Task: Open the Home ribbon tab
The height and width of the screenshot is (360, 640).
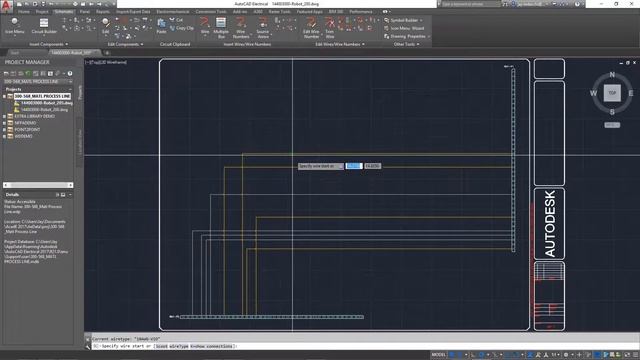Action: coord(24,11)
